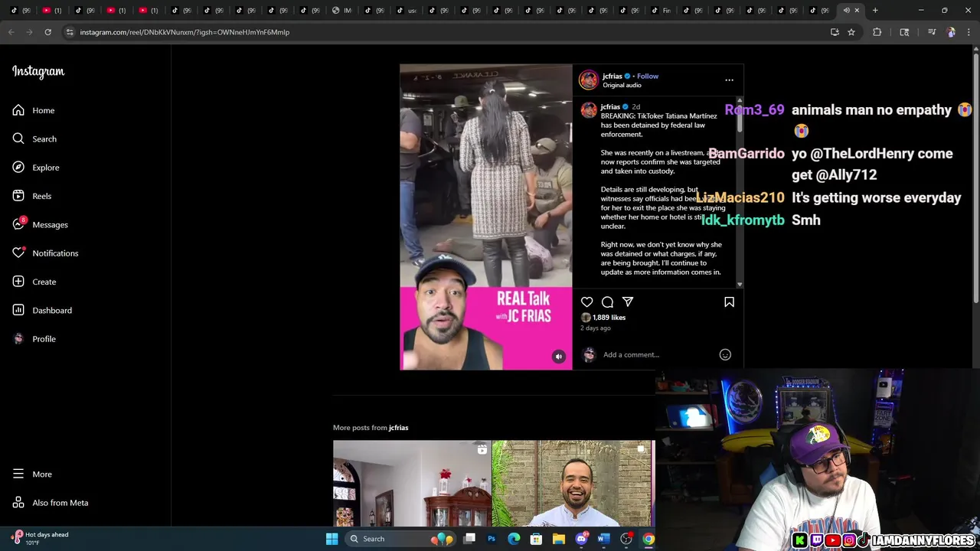Open jcfrias profile from post header
The image size is (980, 551).
tap(612, 76)
